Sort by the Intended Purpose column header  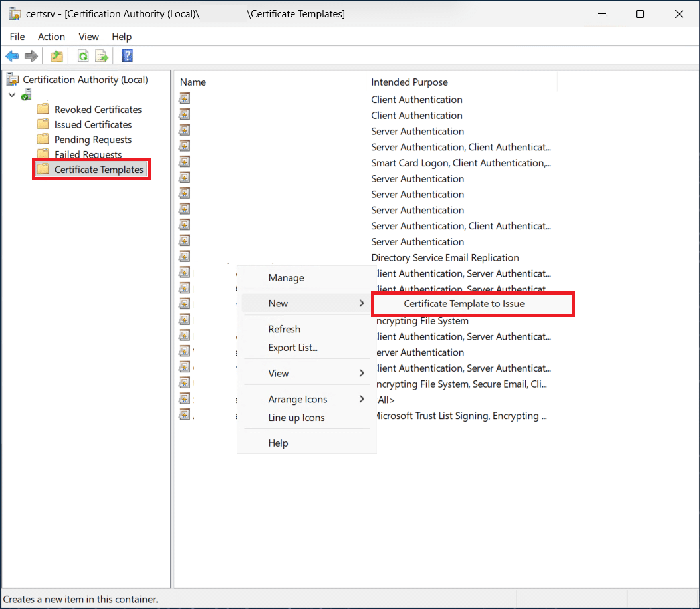pyautogui.click(x=409, y=82)
